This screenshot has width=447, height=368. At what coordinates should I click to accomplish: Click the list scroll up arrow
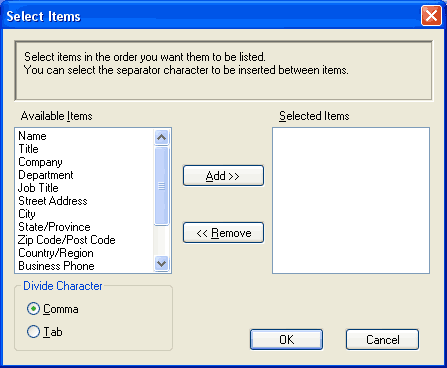162,137
